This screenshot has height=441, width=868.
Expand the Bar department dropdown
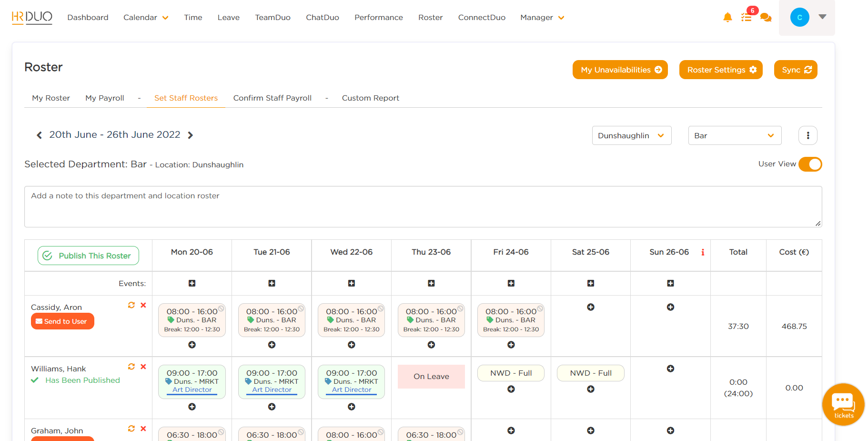pyautogui.click(x=734, y=135)
